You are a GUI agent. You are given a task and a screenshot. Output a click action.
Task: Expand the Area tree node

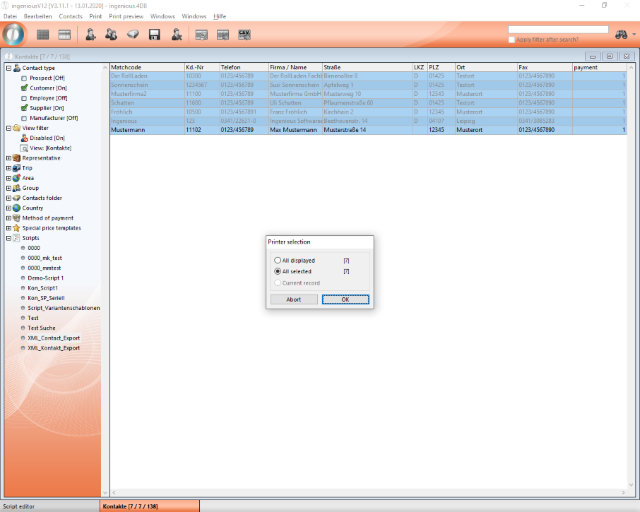(x=9, y=178)
